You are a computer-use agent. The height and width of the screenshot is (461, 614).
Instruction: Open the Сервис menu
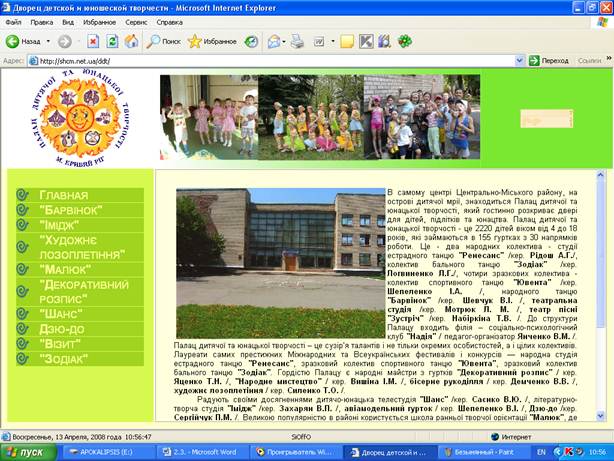(x=136, y=22)
